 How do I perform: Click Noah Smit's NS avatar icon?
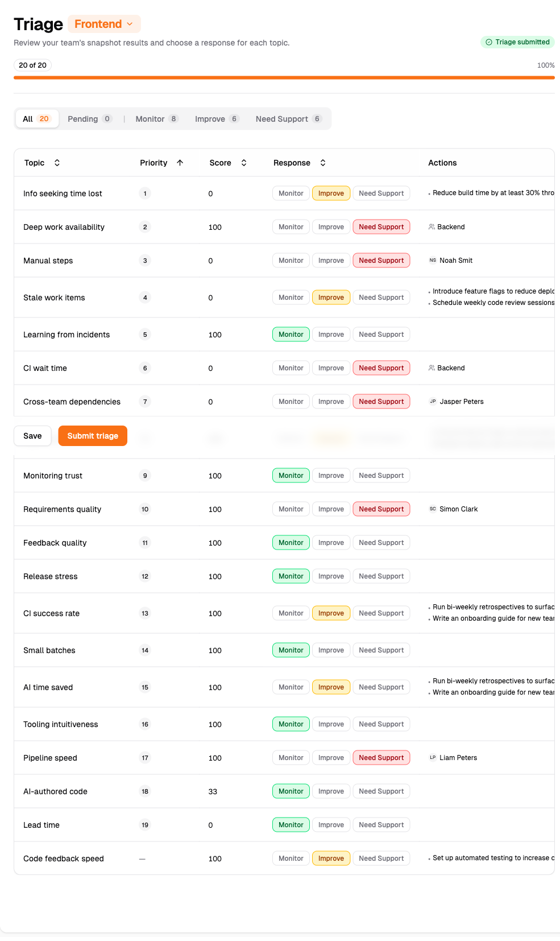pyautogui.click(x=433, y=260)
